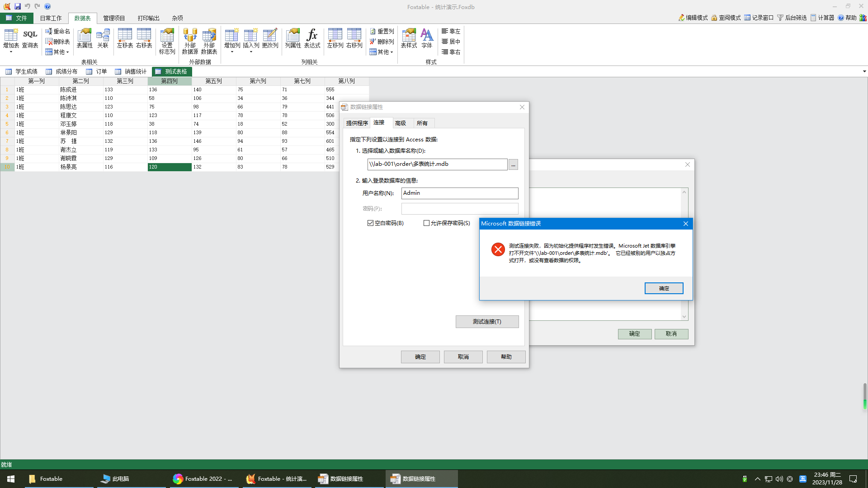Click the background dialog's vertical scrollbar down arrow

coord(684,317)
